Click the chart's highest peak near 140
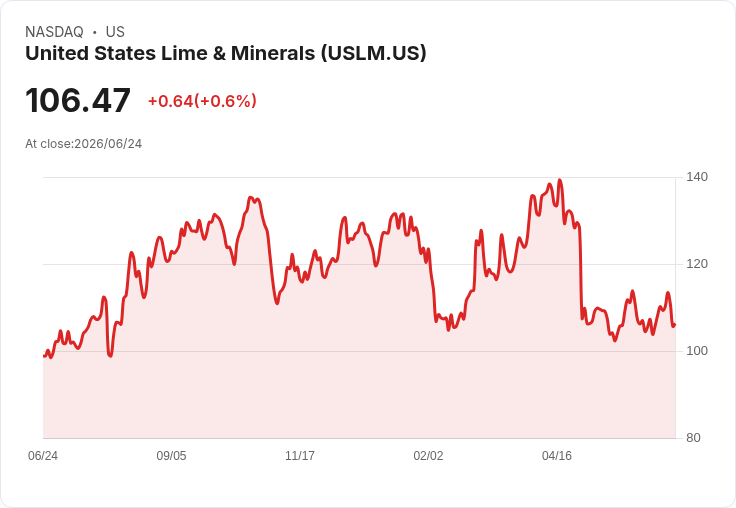Image resolution: width=736 pixels, height=508 pixels. click(x=559, y=180)
